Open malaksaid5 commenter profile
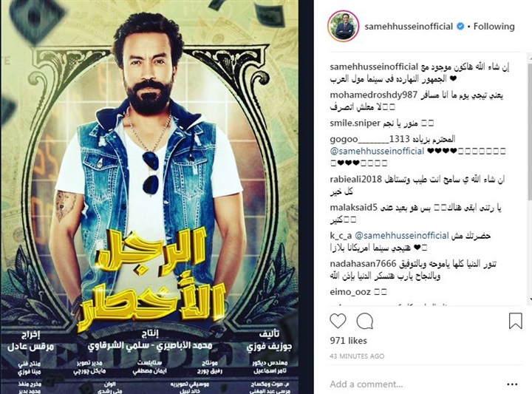The width and height of the screenshot is (532, 394). (353, 208)
